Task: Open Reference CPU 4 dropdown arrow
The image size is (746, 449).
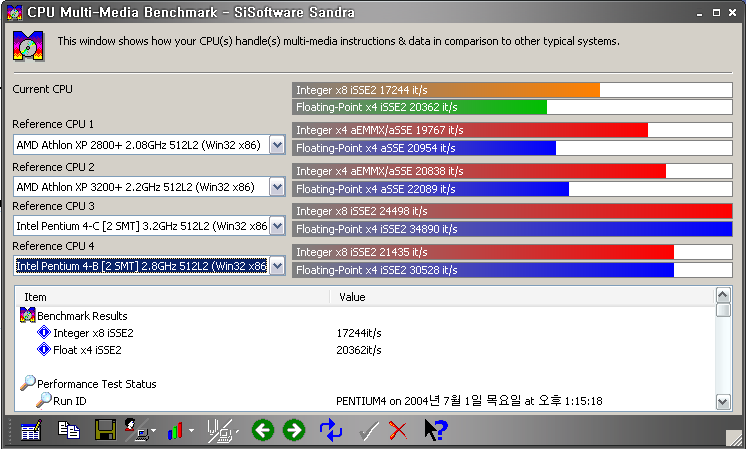Action: (x=277, y=265)
